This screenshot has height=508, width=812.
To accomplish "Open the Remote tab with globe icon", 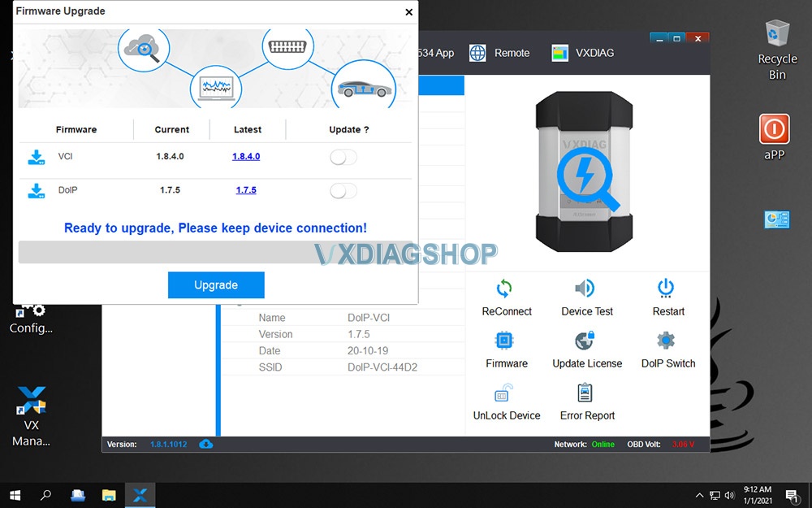I will [x=499, y=53].
